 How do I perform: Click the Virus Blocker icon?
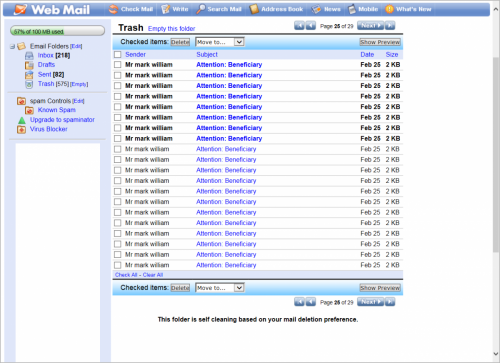[x=21, y=129]
